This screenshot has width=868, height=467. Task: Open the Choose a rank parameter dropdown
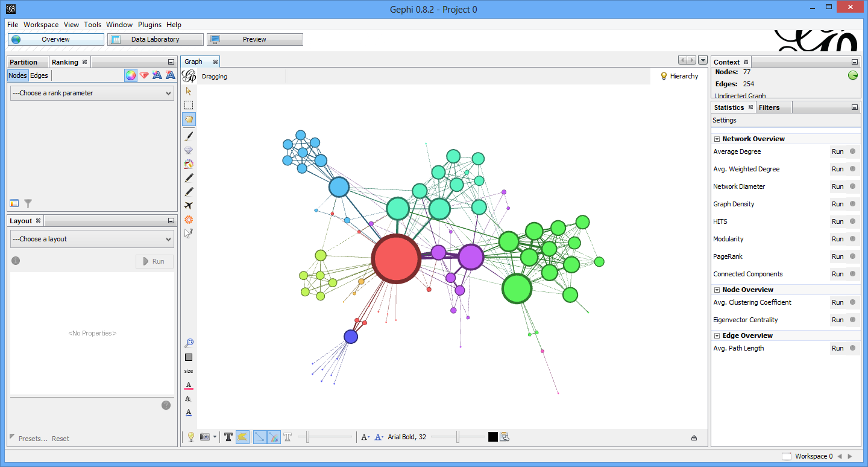pos(92,93)
